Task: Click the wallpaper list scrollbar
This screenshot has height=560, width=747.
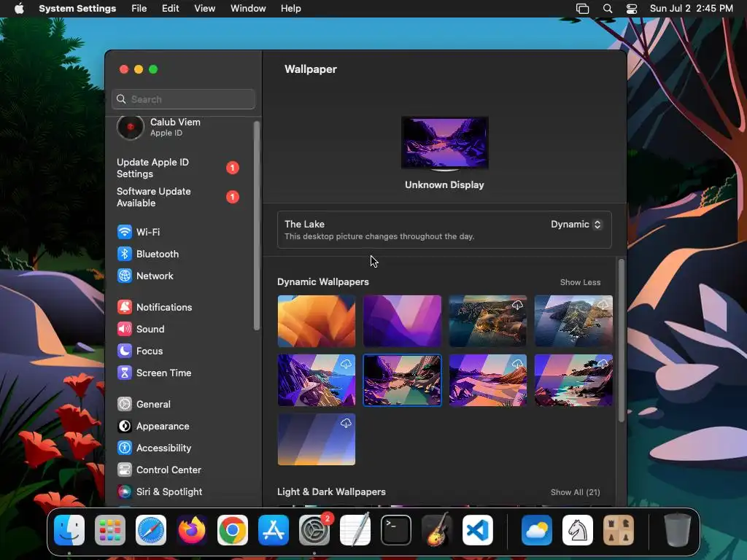Action: tap(622, 341)
